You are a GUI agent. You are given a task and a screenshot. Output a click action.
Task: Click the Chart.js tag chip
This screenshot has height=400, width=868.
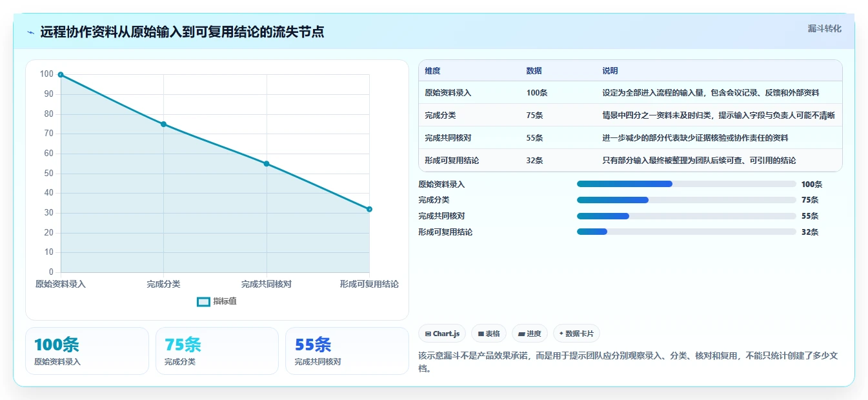pos(442,334)
